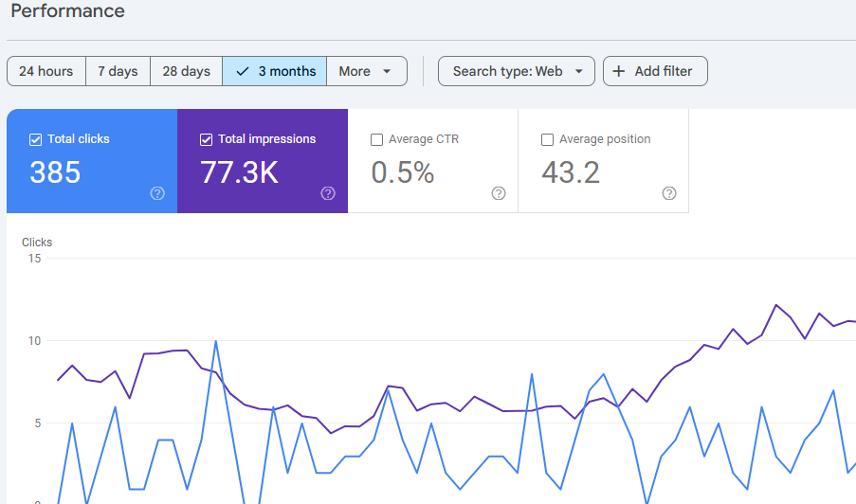Viewport: 856px width, 504px height.
Task: Open the Search type: Web dropdown
Action: pyautogui.click(x=516, y=71)
